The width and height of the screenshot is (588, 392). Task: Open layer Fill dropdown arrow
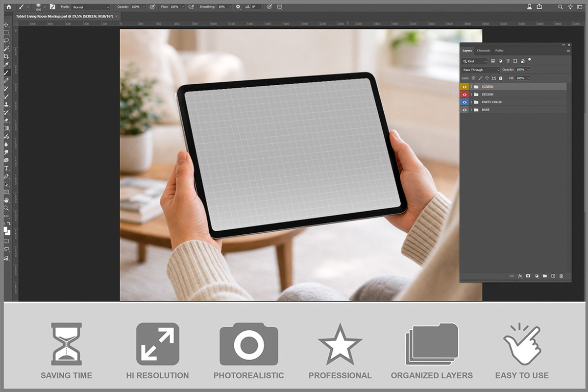click(x=528, y=78)
